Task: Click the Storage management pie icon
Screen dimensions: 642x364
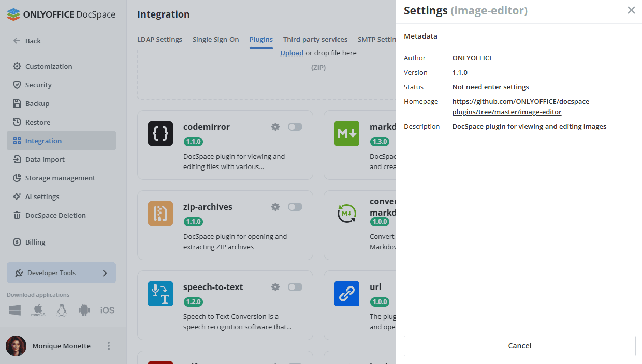Action: (x=17, y=178)
